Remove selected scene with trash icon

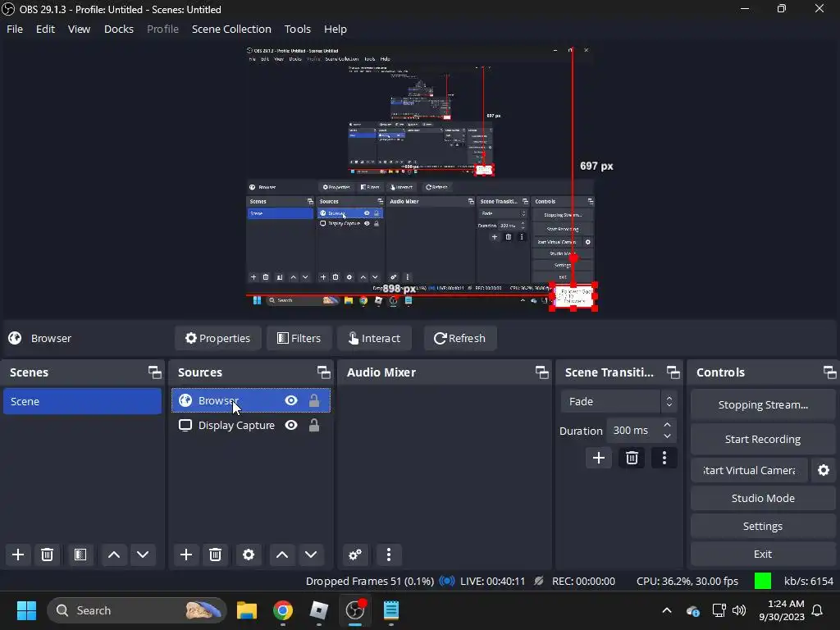point(47,555)
